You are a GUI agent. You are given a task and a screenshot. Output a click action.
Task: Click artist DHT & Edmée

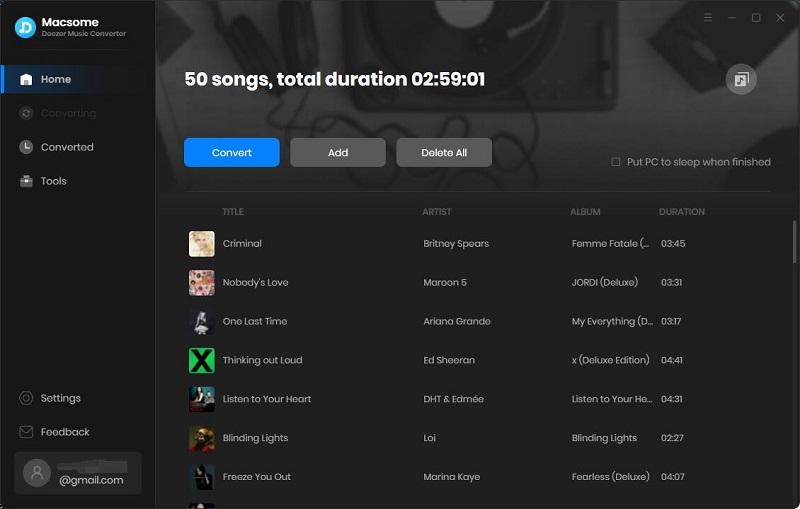tap(454, 399)
